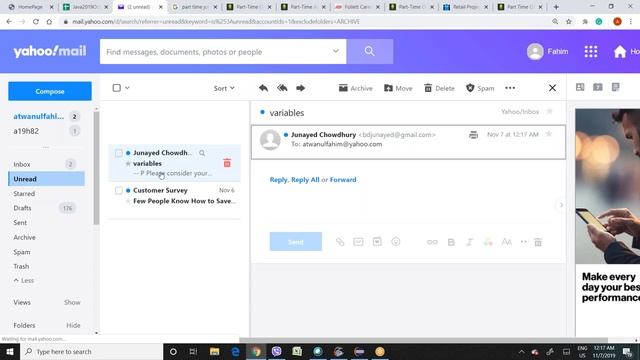This screenshot has width=640, height=360.
Task: Search messages from Junayed Chowdhury
Action: coord(202,153)
